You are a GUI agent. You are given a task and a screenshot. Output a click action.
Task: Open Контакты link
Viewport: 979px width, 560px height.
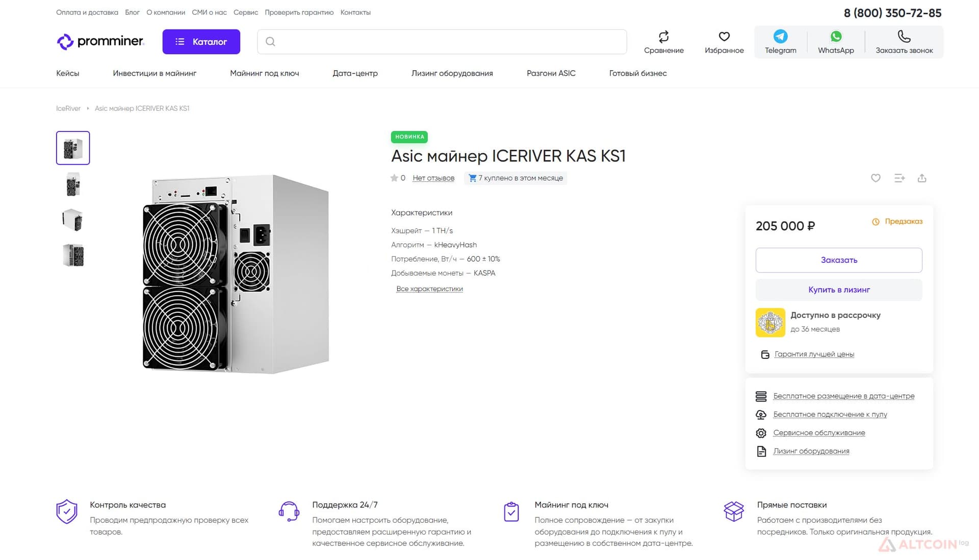(355, 12)
